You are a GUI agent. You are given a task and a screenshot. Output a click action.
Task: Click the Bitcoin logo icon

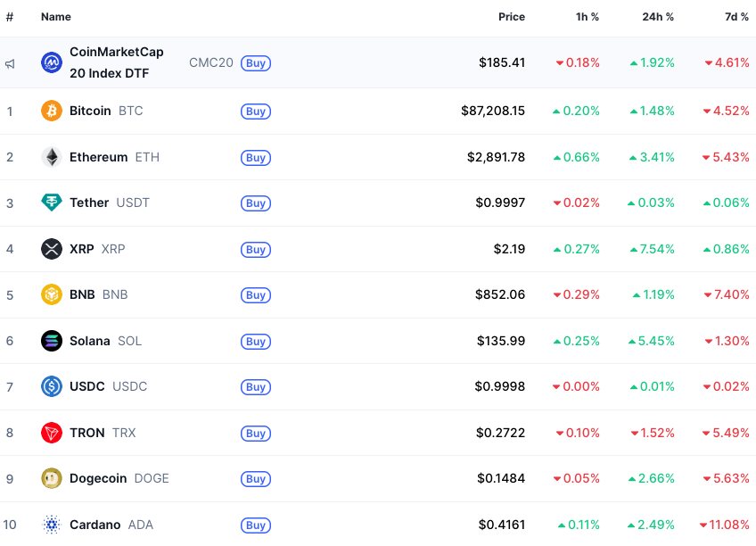click(x=51, y=111)
